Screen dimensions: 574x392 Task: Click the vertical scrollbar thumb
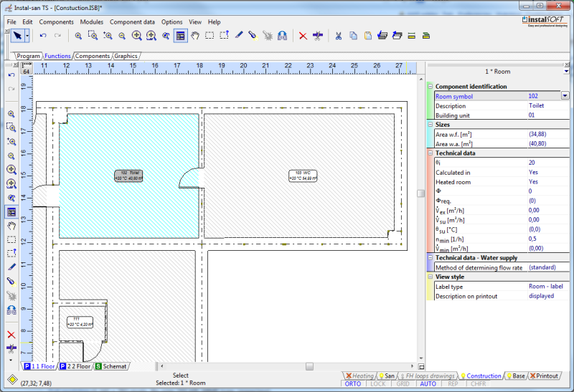[x=421, y=193]
